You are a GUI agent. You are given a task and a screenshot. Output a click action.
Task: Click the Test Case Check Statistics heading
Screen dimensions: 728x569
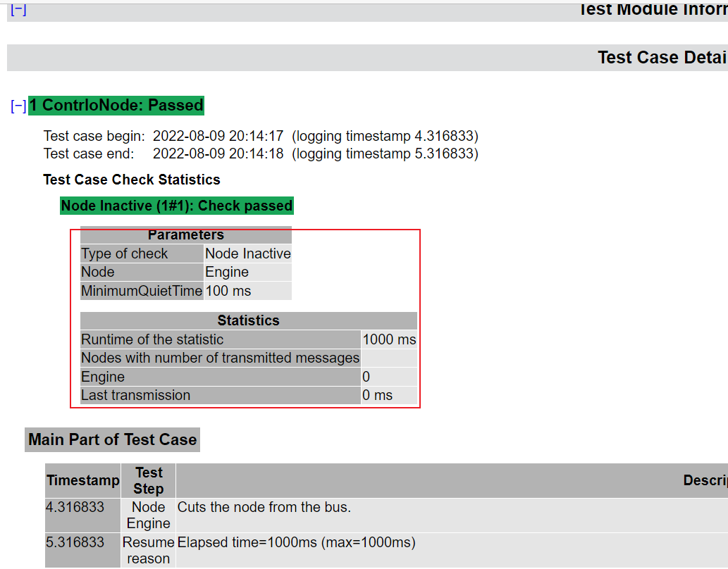pos(131,180)
